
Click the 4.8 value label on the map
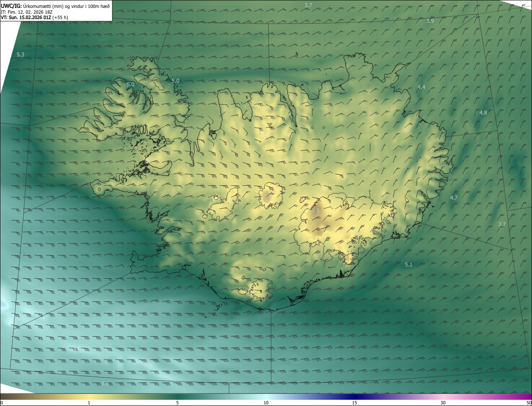point(483,113)
